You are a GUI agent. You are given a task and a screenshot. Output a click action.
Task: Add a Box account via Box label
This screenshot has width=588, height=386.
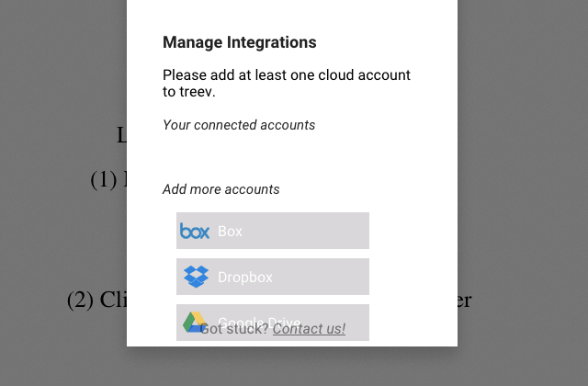(x=230, y=232)
